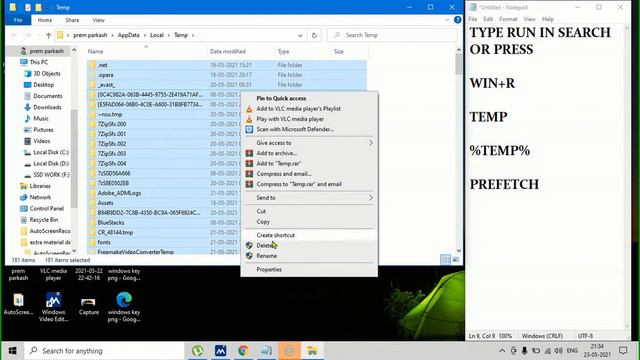Select Control Panel in navigation pane
The width and height of the screenshot is (640, 360).
tap(47, 209)
